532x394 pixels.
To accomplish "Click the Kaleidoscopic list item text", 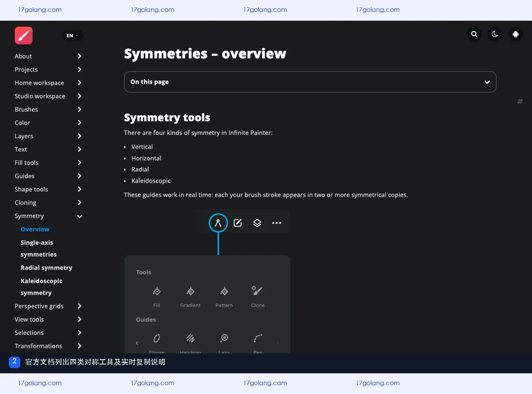I will pyautogui.click(x=151, y=181).
